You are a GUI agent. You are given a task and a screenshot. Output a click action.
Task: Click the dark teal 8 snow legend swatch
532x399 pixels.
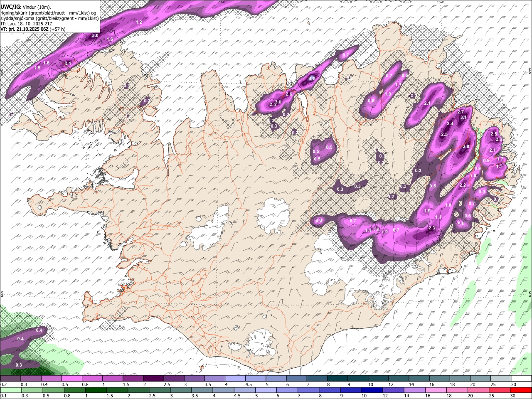coord(337,379)
